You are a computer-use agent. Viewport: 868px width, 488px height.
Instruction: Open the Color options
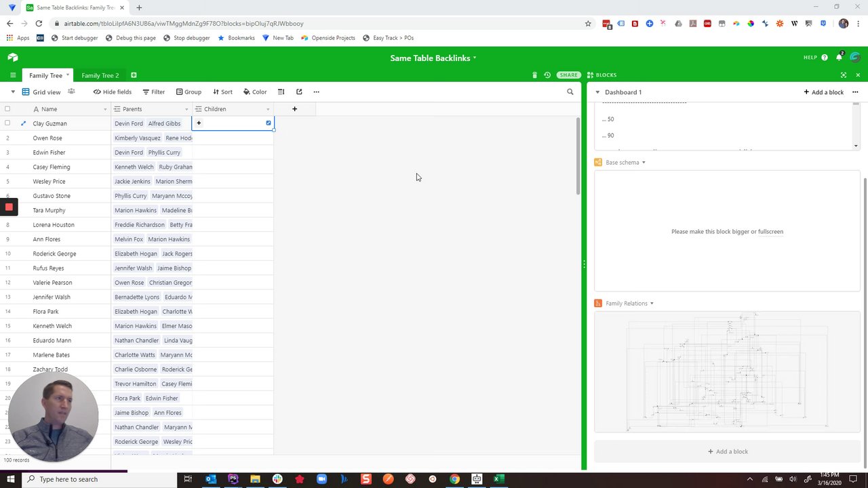tap(255, 92)
